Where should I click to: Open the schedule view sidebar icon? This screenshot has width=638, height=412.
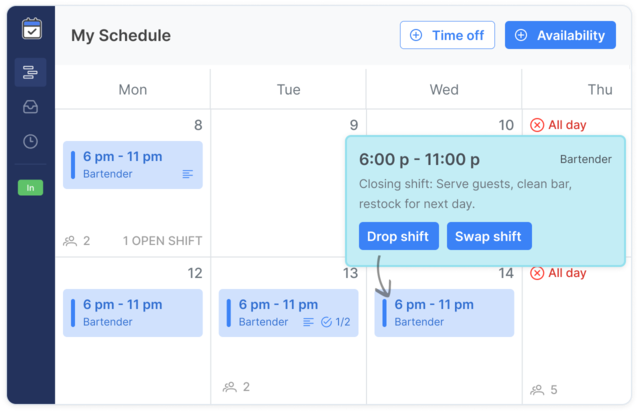click(31, 73)
